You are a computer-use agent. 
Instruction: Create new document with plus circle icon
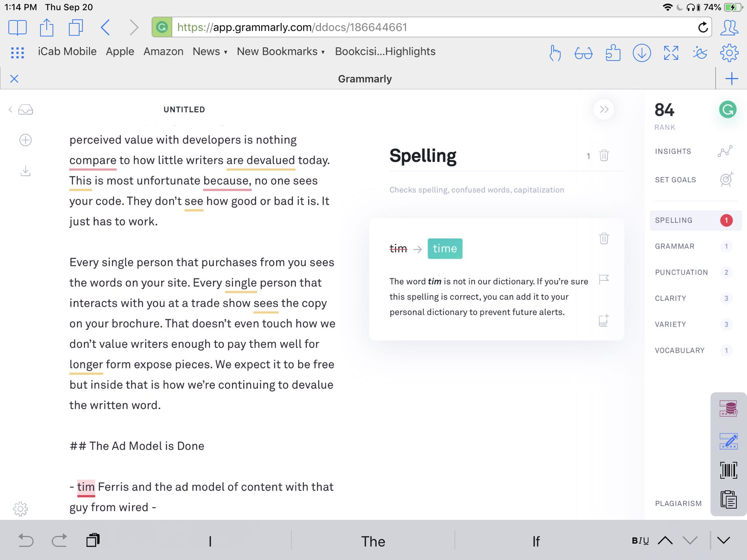pos(26,140)
